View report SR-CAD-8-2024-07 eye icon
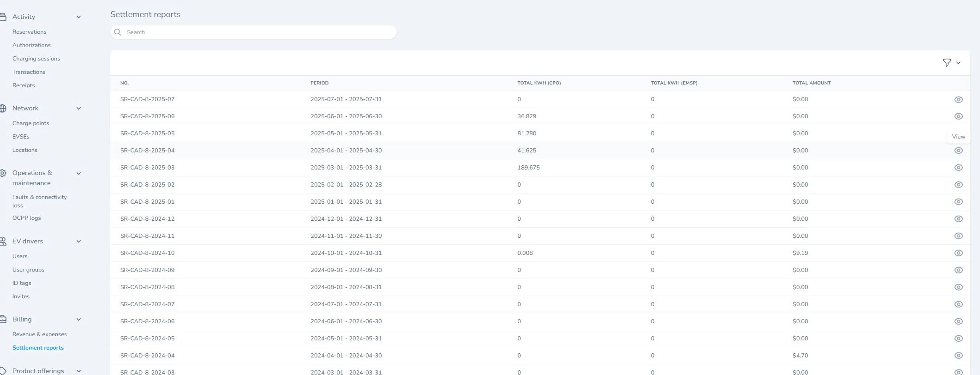This screenshot has height=375, width=980. point(958,304)
